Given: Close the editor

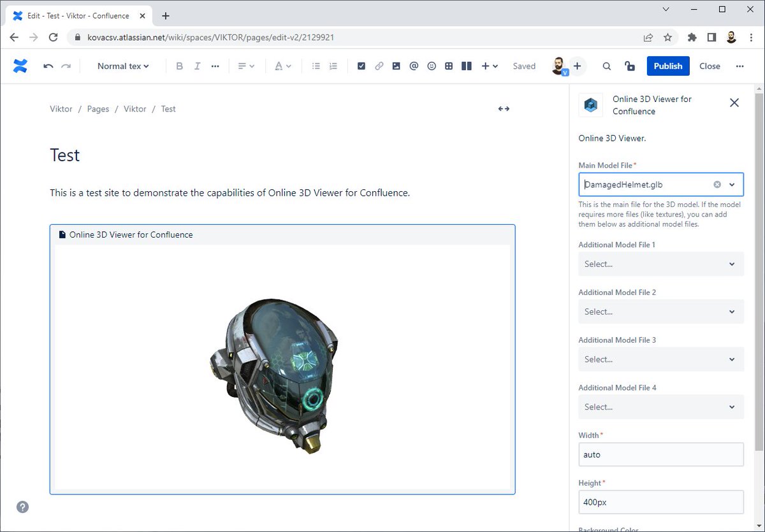Looking at the screenshot, I should [x=710, y=66].
